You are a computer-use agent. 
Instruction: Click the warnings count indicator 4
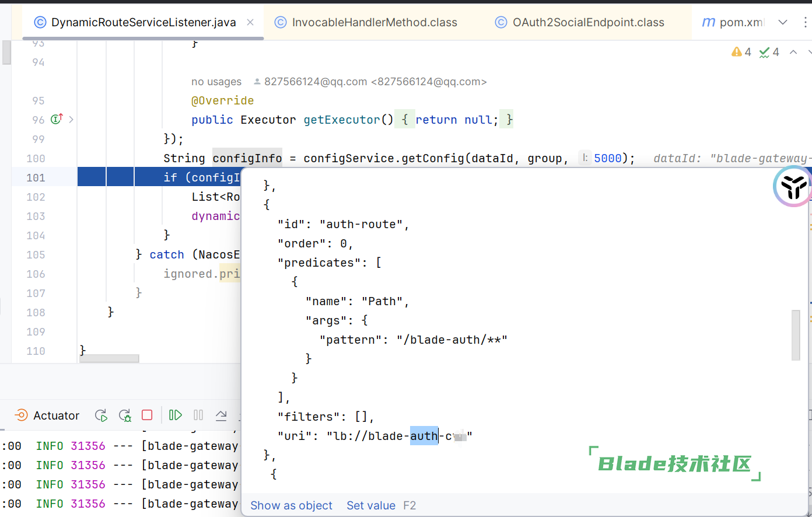(741, 52)
